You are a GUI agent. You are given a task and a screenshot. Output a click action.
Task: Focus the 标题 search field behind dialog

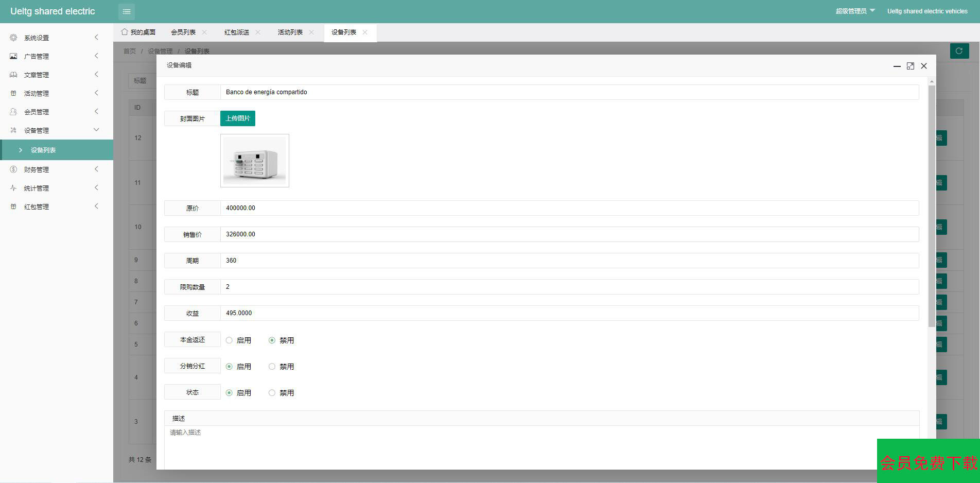tap(143, 81)
